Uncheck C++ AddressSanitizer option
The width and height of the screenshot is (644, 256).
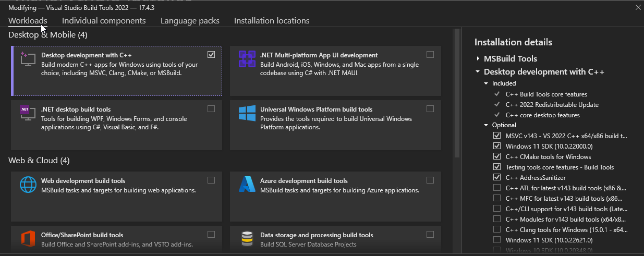pos(497,177)
